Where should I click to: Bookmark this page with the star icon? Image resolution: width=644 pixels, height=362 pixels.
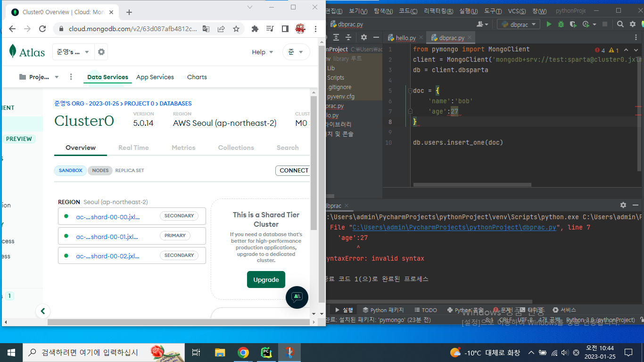236,29
